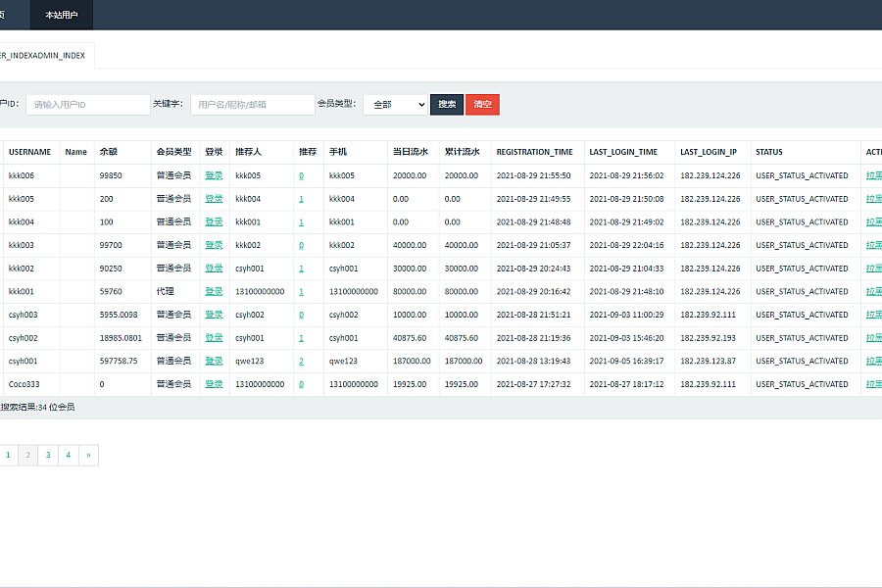Viewport: 882px width, 588px height.
Task: Click the user ID input field
Action: 87,104
